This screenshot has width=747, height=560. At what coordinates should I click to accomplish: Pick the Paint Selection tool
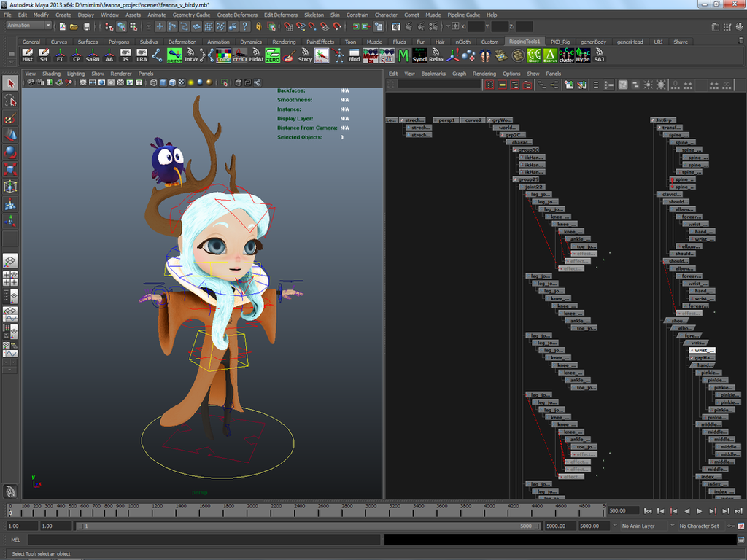10,118
